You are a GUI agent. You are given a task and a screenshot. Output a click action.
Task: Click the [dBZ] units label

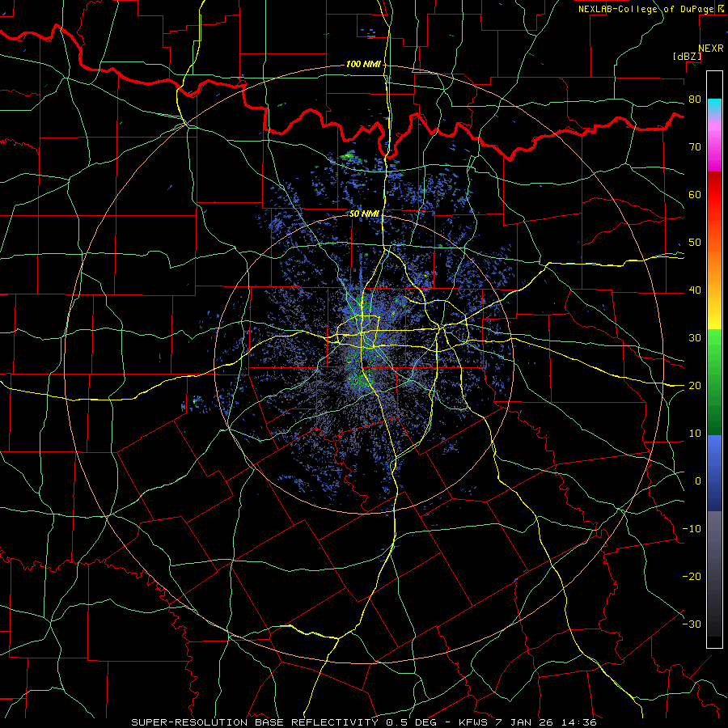(x=687, y=56)
